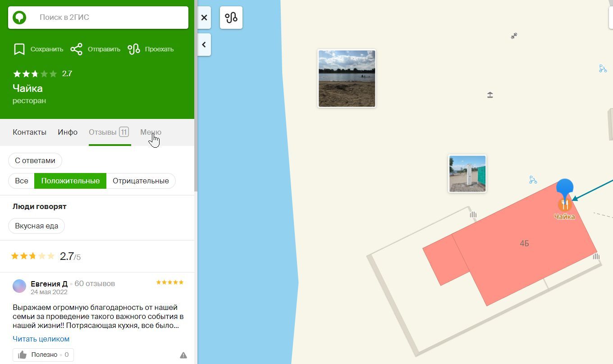Click the orange fork-and-knife Чайка marker
Screen dimensions: 613x364
[x=564, y=205]
